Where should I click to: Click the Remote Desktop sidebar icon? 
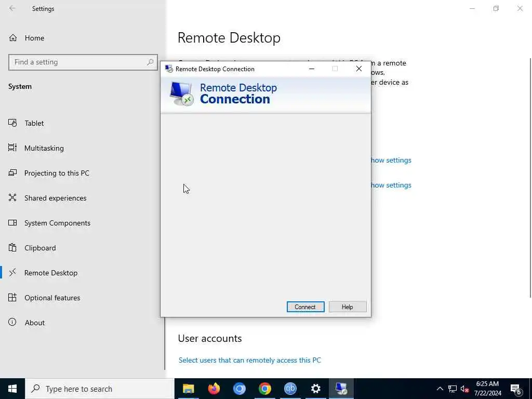point(12,272)
